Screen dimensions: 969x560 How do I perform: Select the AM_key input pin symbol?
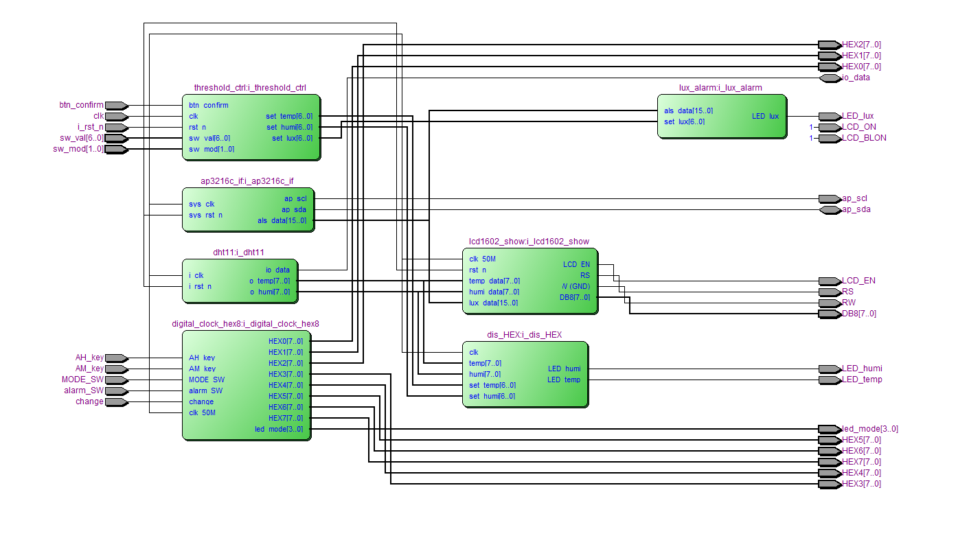[x=116, y=369]
